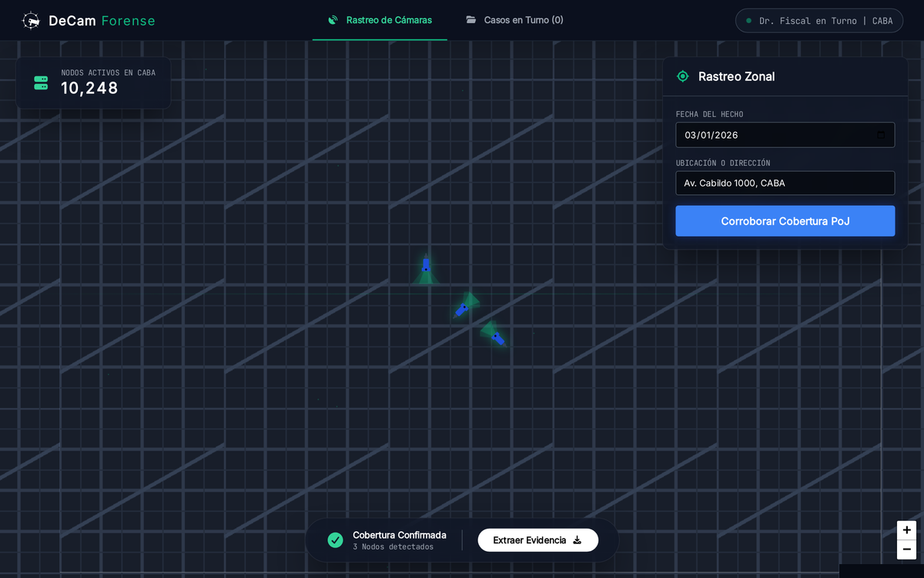Open the Rastreo de Cámaras tab

380,20
